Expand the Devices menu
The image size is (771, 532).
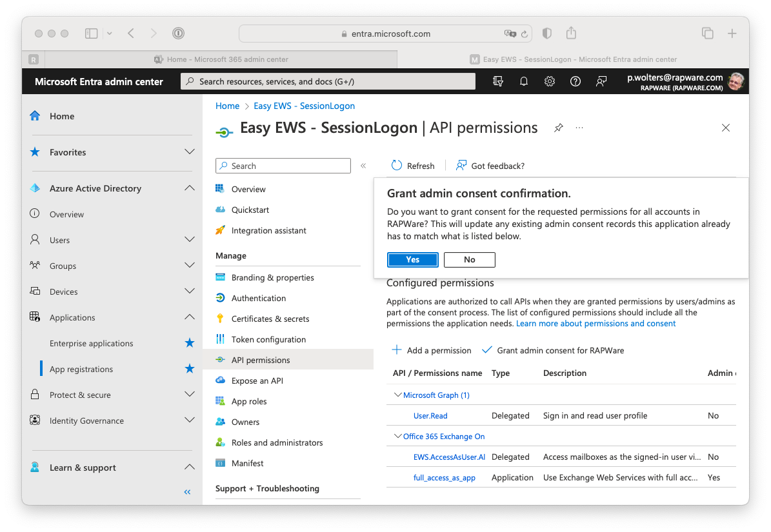(x=189, y=291)
